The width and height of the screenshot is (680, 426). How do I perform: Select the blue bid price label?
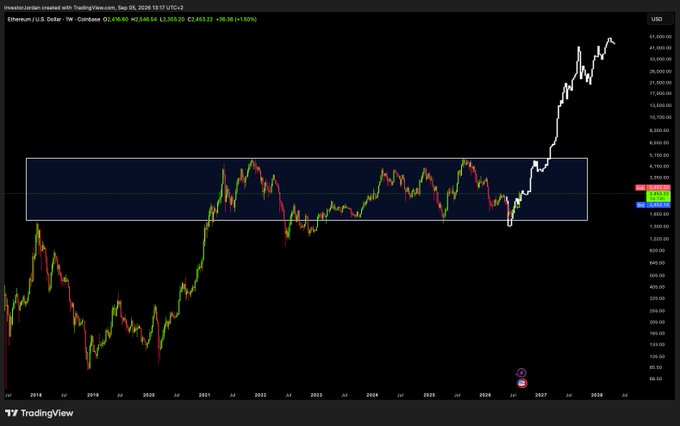pos(653,204)
